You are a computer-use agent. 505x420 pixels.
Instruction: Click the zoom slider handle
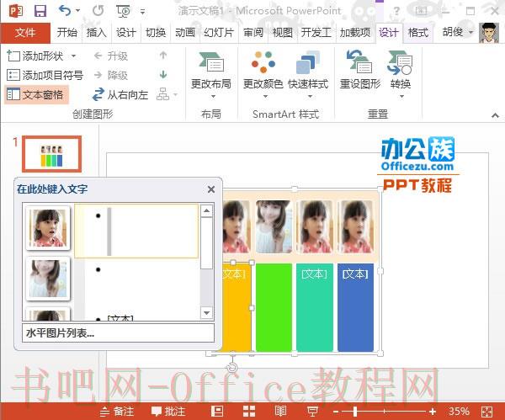(355, 412)
